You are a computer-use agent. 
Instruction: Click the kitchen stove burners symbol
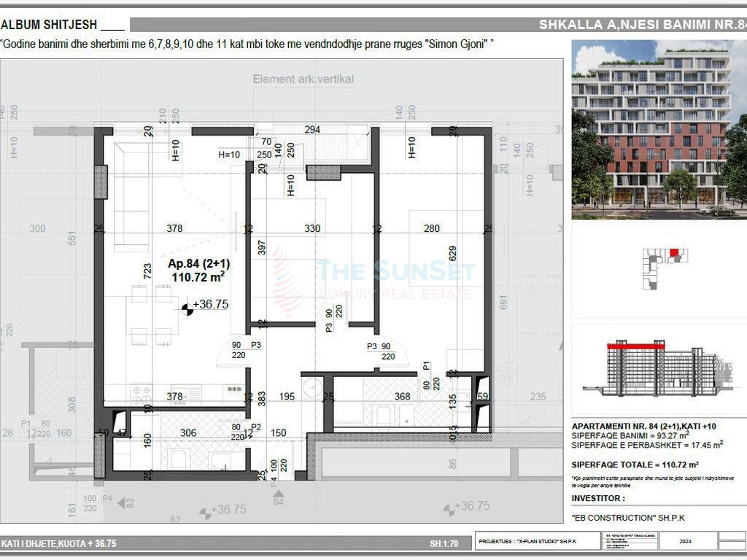(x=142, y=394)
